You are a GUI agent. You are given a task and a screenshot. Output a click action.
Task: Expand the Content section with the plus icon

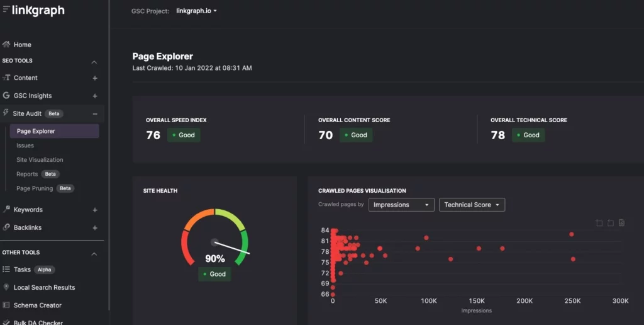point(95,78)
